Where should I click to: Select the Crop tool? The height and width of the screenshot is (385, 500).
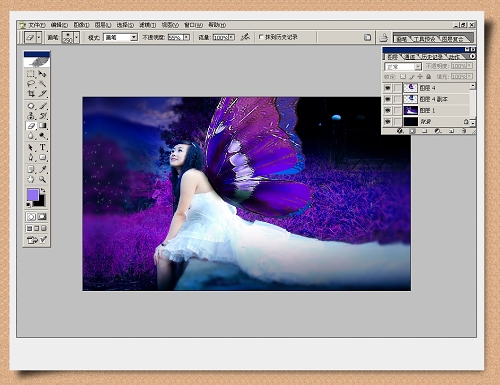[31, 94]
